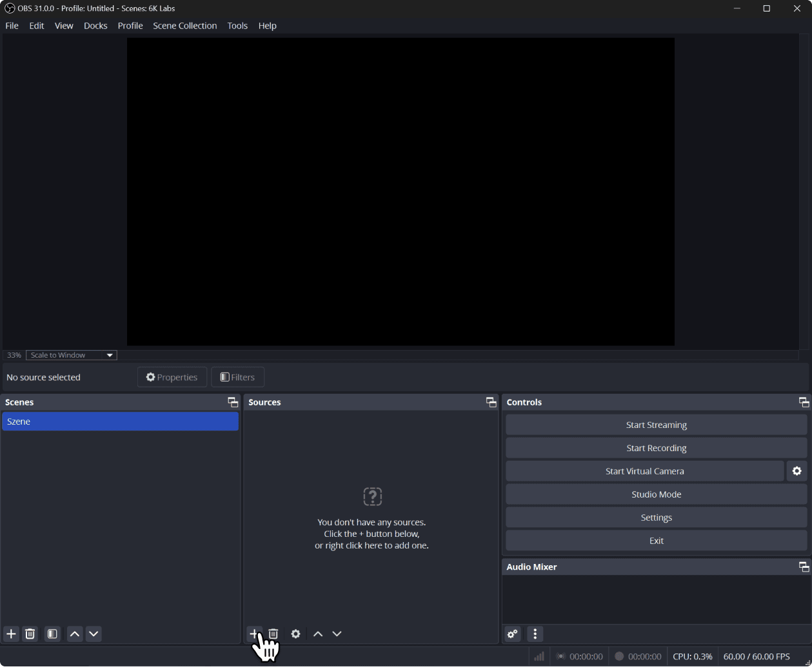Click Start Recording button
The image size is (812, 669).
point(656,448)
